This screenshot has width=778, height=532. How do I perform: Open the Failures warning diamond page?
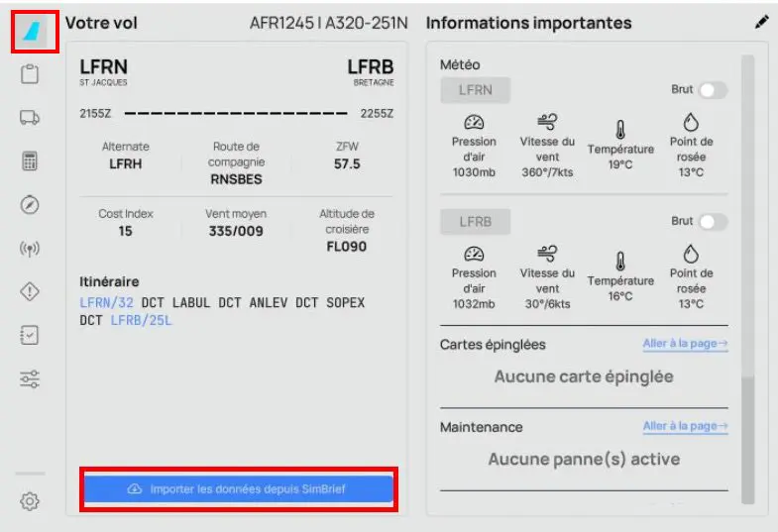click(30, 291)
